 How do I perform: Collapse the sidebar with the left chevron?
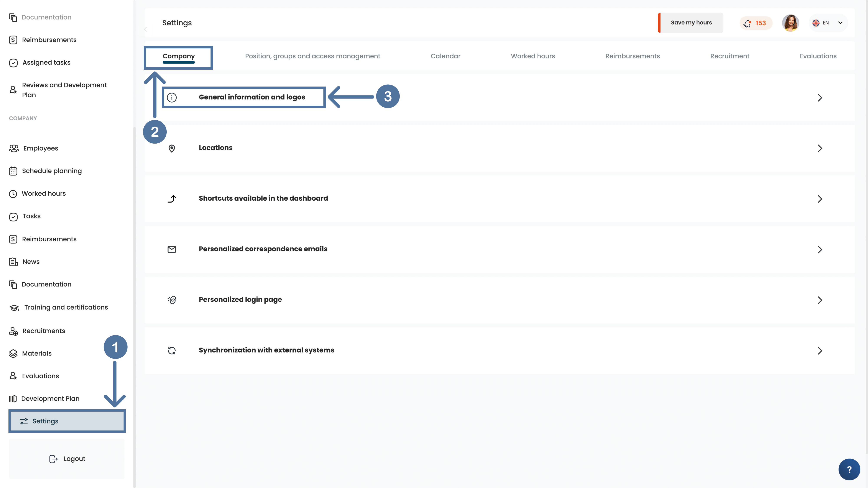click(x=146, y=29)
